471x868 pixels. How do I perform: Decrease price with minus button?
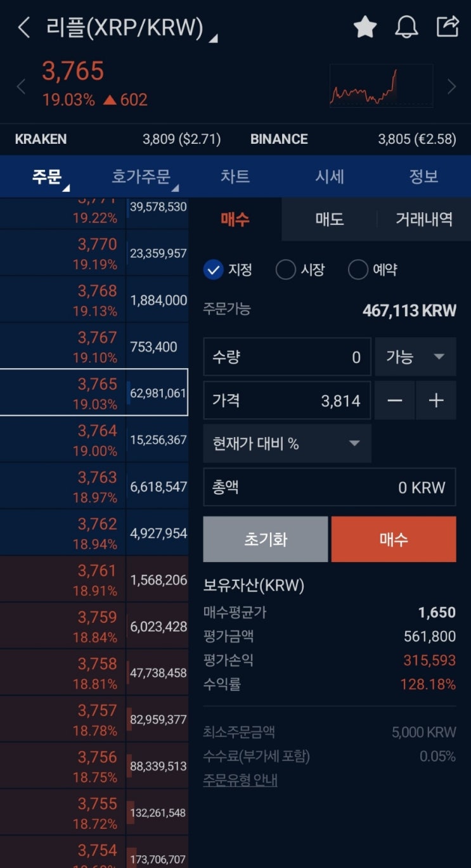click(395, 400)
